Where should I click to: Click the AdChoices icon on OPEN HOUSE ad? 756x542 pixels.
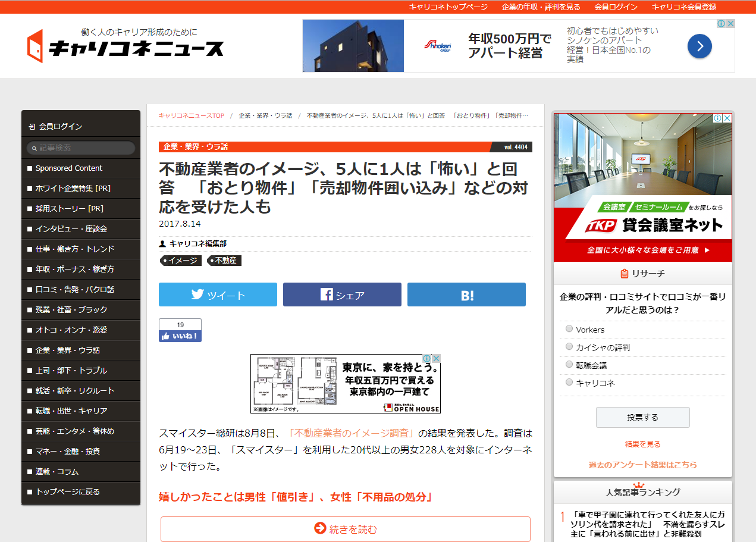tap(427, 358)
